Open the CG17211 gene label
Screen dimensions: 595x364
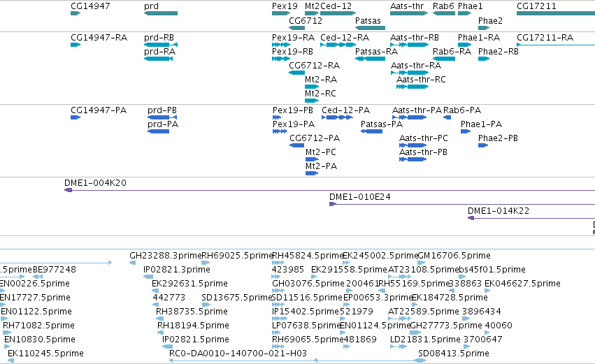coord(536,6)
